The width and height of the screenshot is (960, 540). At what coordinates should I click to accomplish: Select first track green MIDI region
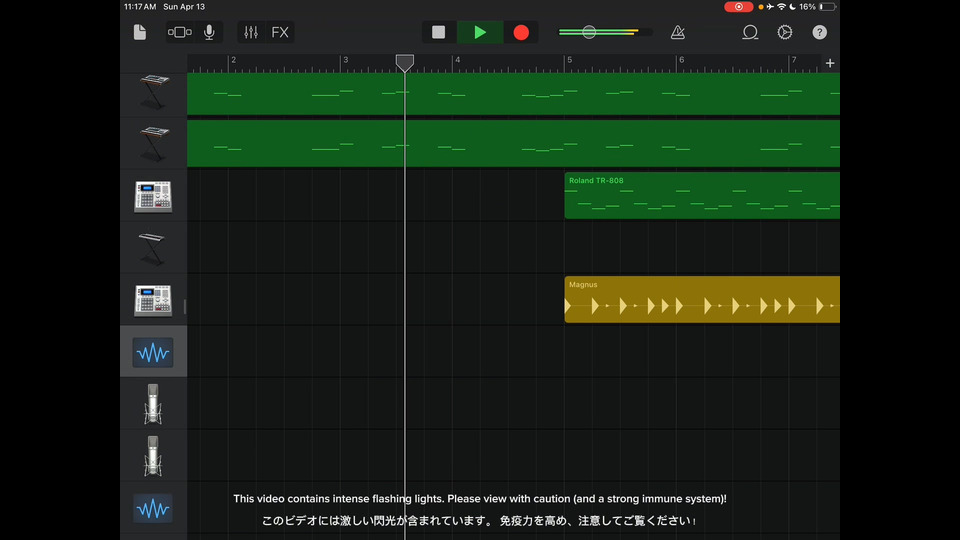click(513, 94)
